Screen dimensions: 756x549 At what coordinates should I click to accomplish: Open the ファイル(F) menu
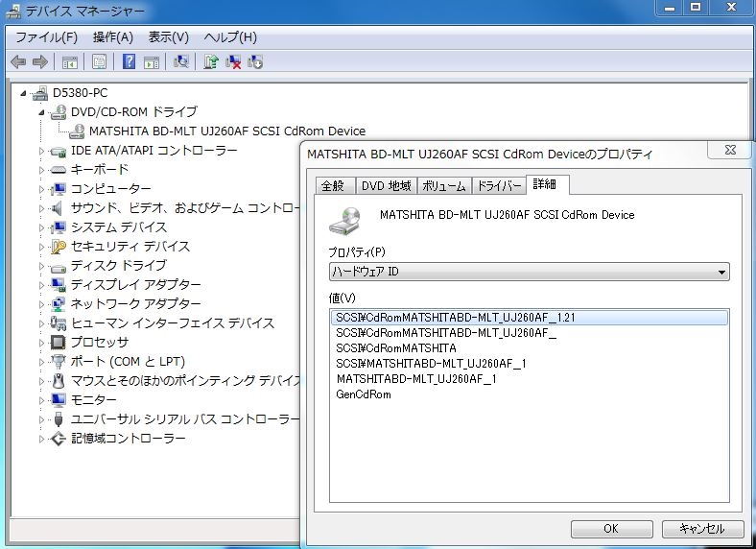(46, 37)
